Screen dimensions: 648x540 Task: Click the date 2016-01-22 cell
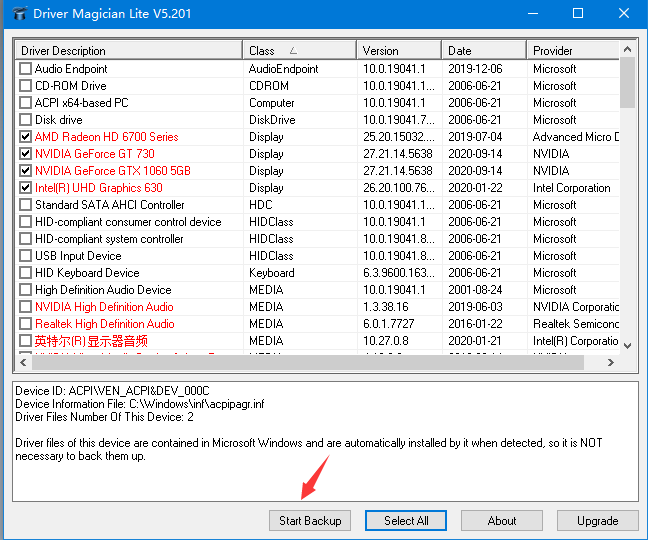point(475,324)
